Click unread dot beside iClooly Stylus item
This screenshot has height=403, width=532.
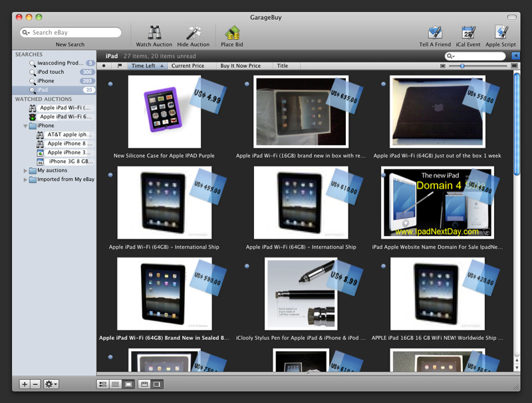click(247, 266)
